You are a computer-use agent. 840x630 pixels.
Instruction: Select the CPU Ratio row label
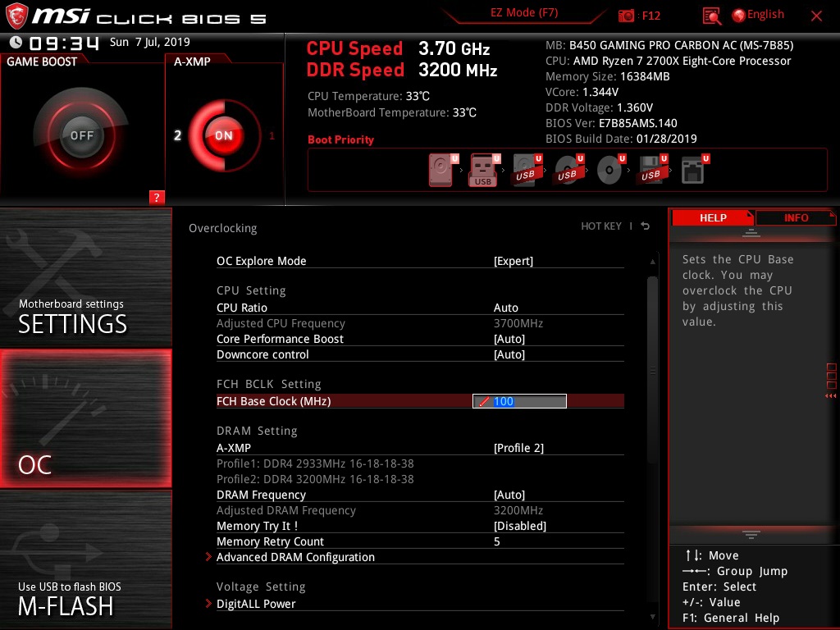[242, 308]
